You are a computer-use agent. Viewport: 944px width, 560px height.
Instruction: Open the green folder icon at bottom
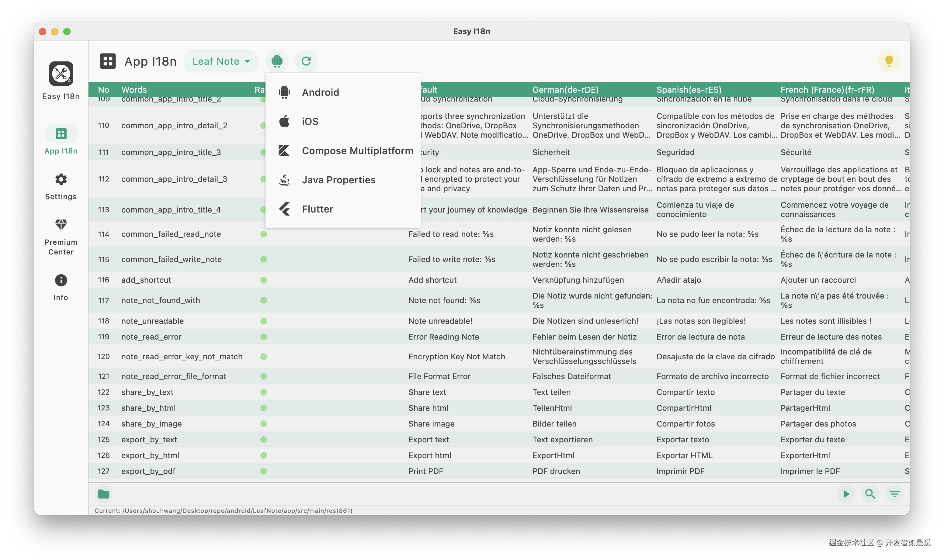pyautogui.click(x=103, y=494)
